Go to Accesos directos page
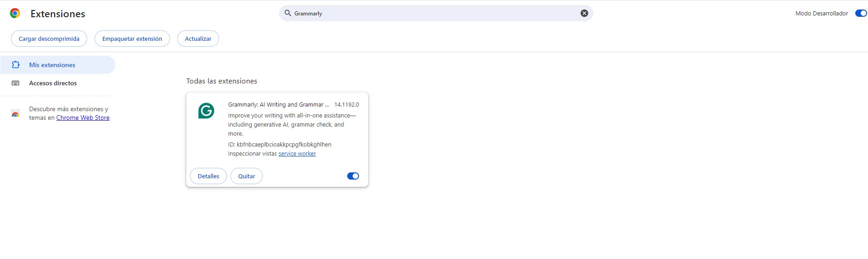 coord(53,83)
